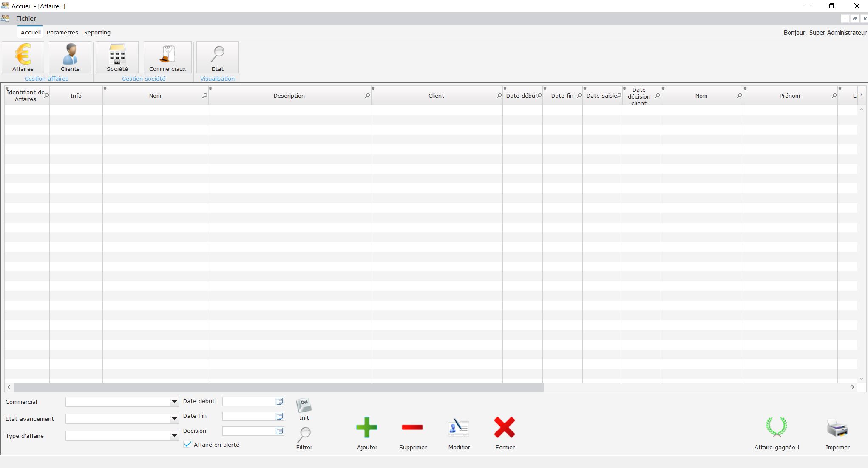
Task: Uncheck the Affaire en alerte checkbox
Action: (187, 444)
